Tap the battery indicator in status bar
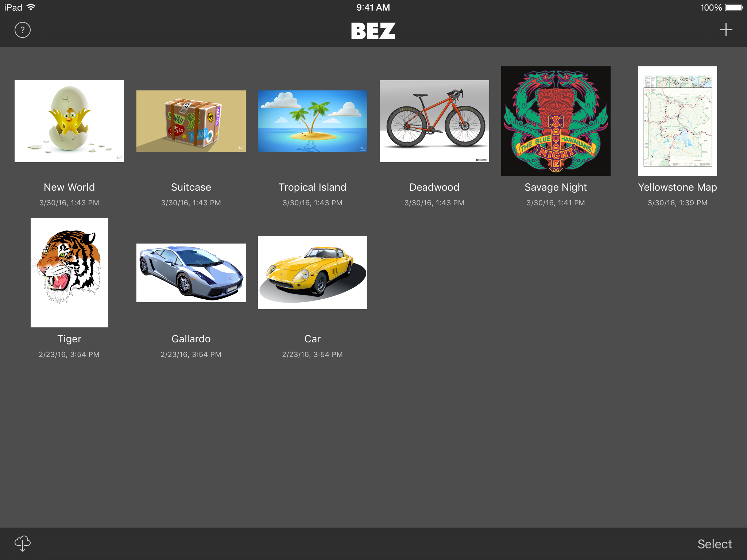Image resolution: width=747 pixels, height=560 pixels. (734, 7)
